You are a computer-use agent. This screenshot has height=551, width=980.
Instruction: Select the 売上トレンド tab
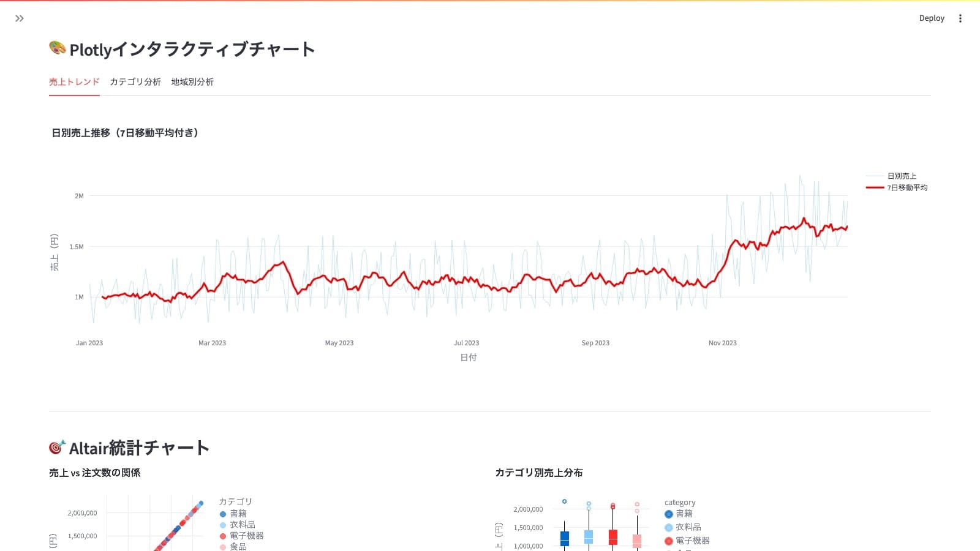(74, 82)
